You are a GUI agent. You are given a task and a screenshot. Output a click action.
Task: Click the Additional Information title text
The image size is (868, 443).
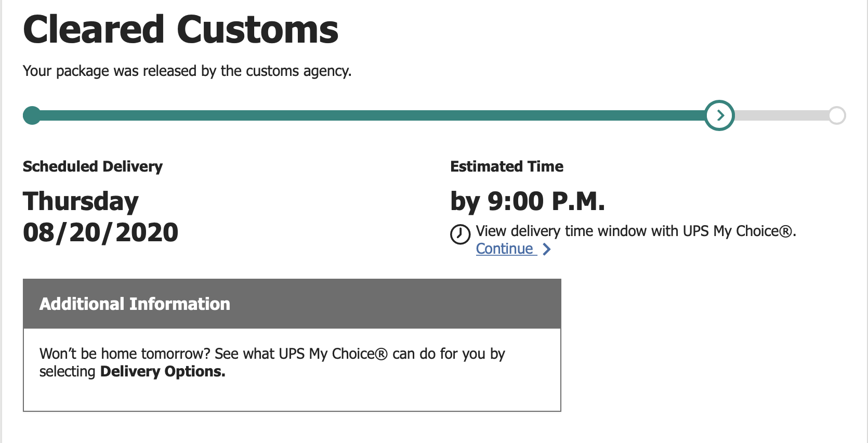coord(135,304)
